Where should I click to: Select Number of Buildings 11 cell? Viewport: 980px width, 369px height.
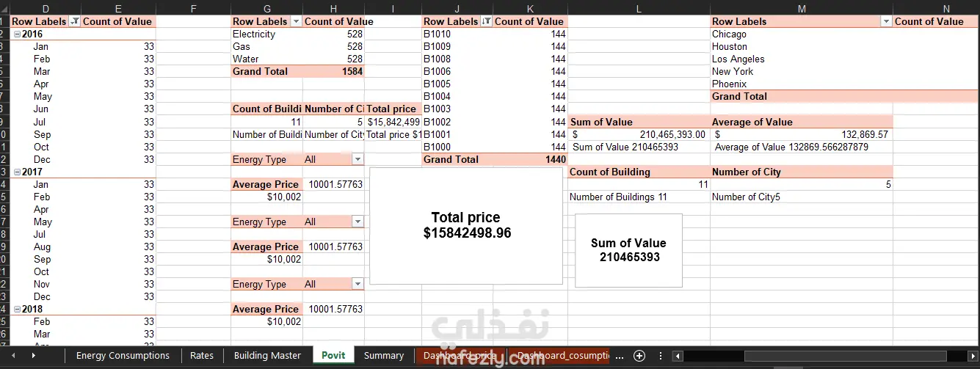pos(639,197)
